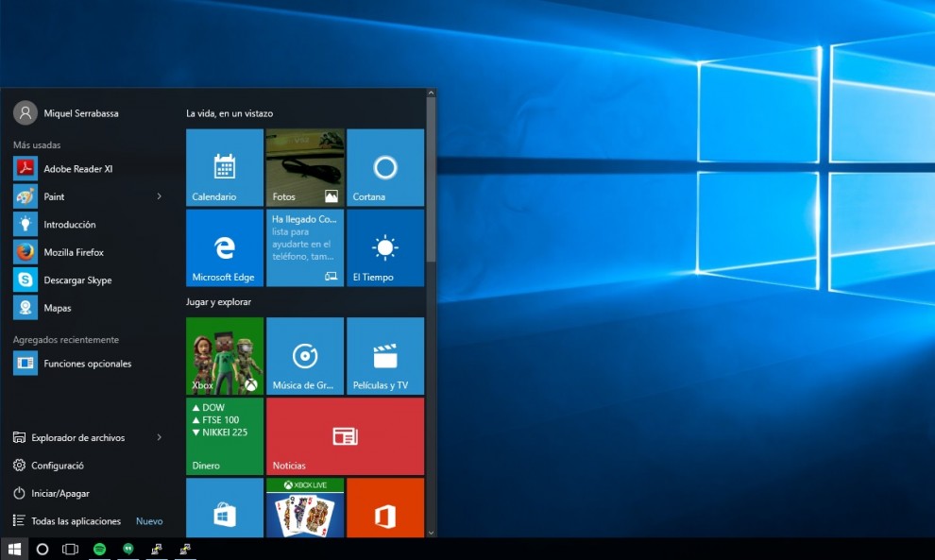Select the Adobe Reader XI label
The image size is (935, 560).
pyautogui.click(x=78, y=169)
